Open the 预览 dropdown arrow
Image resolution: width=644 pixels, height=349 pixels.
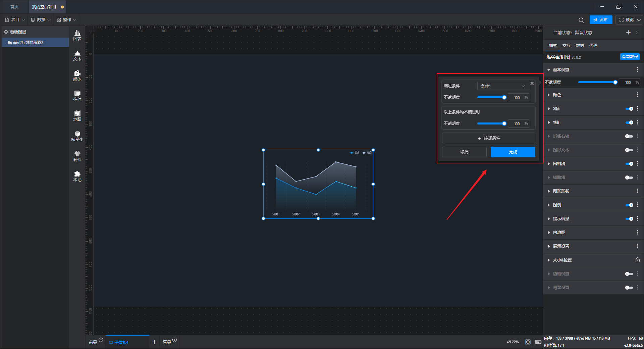[639, 20]
